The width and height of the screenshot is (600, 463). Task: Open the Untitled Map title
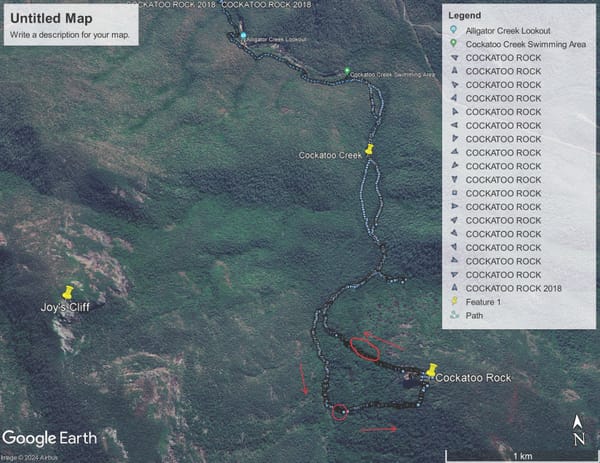pos(51,18)
